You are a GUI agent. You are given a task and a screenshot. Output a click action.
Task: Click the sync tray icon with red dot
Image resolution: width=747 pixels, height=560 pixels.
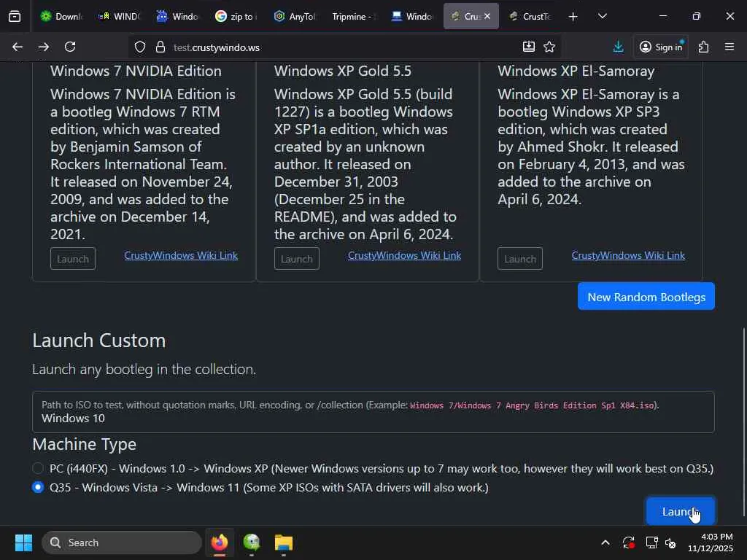click(628, 542)
